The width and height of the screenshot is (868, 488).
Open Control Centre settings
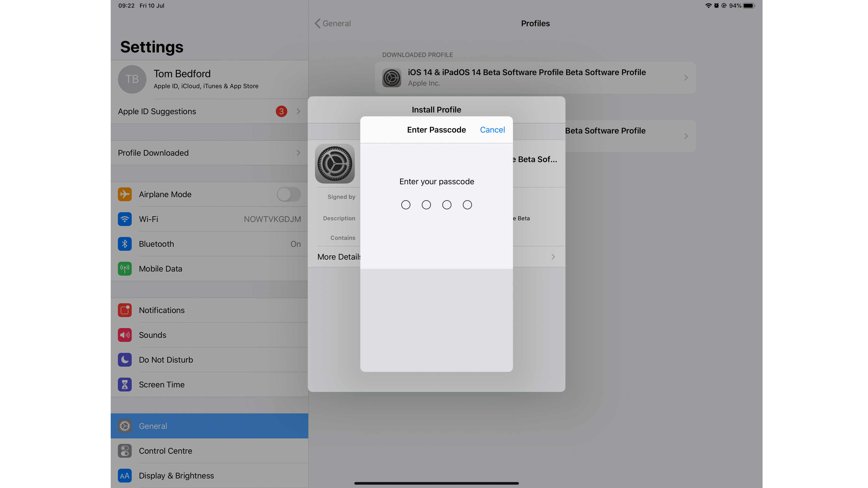[x=209, y=451]
